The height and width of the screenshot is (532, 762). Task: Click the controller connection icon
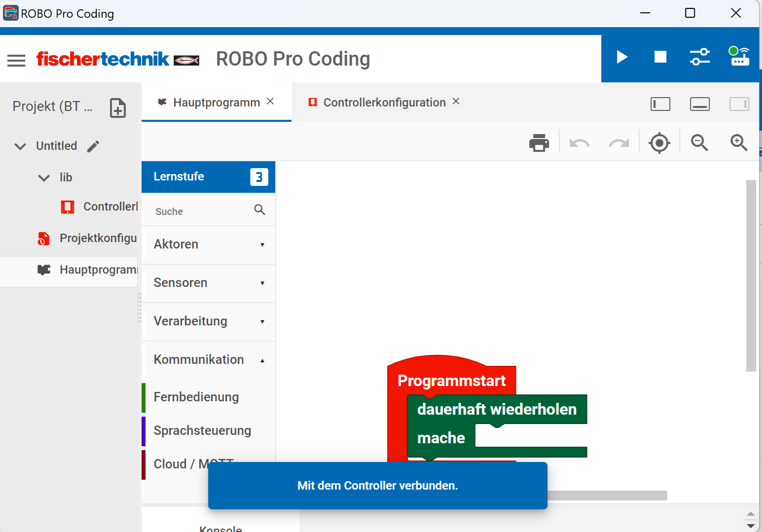(x=739, y=56)
